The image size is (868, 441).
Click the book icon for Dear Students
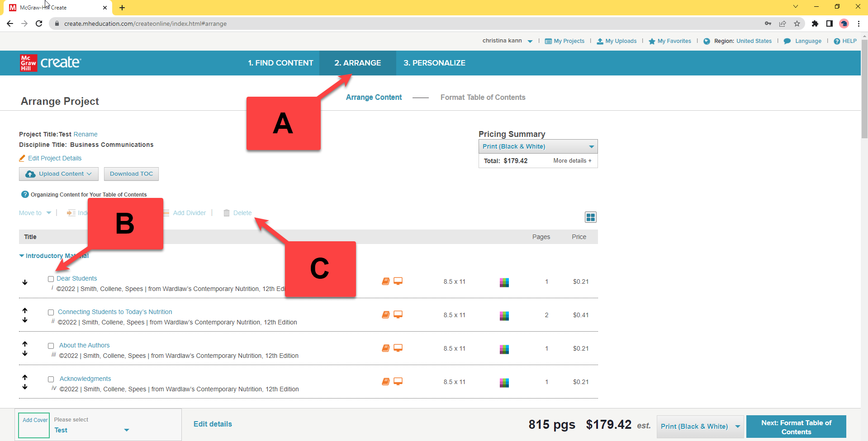pyautogui.click(x=385, y=281)
